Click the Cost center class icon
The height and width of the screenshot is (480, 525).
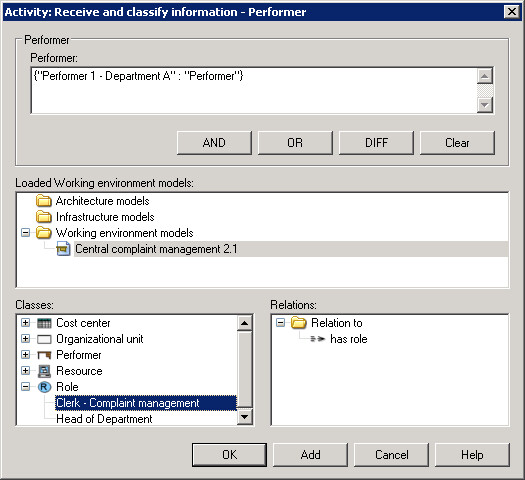(x=44, y=323)
